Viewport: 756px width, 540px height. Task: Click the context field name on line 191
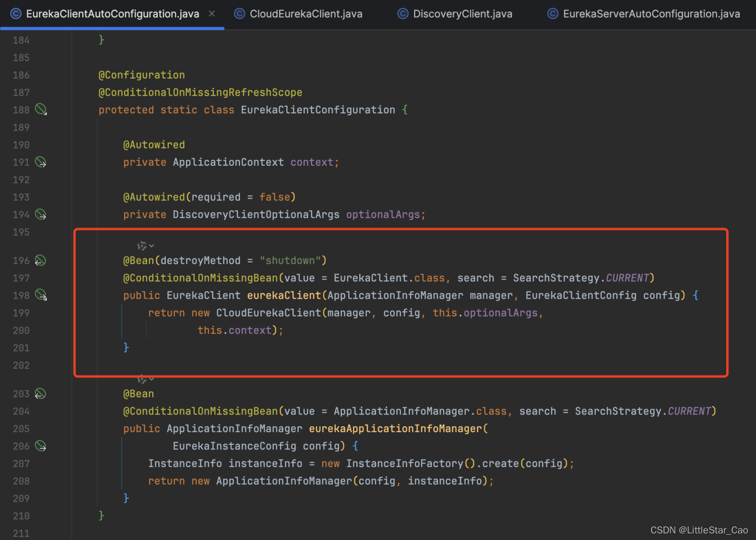click(x=312, y=162)
